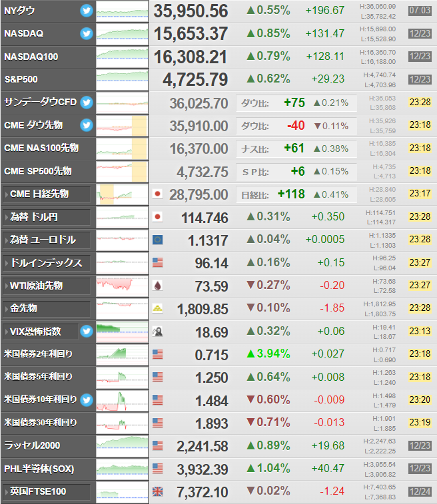Click the NYダウ timestamp 07:03
Screen dimensions: 437x504
coord(420,11)
